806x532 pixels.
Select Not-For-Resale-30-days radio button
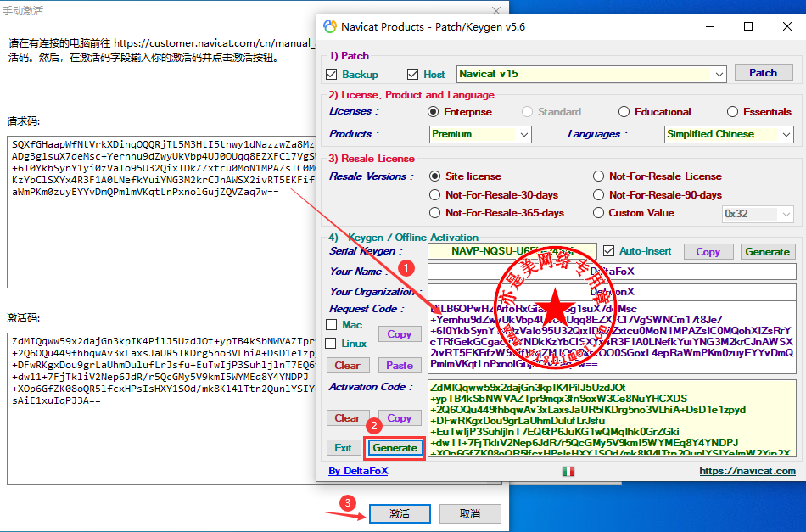pos(435,195)
